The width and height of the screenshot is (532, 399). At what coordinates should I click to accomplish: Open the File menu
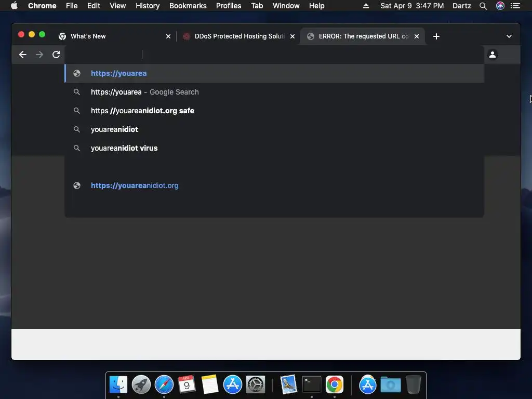click(x=72, y=6)
